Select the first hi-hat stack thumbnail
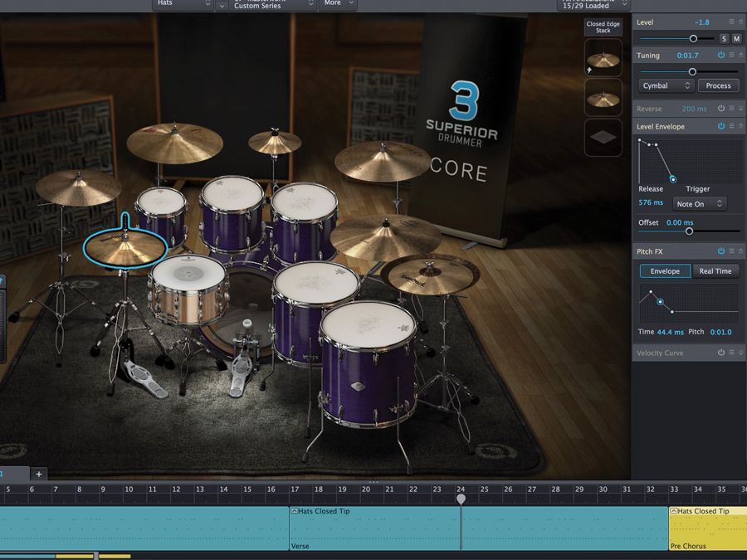747x560 pixels. (603, 57)
